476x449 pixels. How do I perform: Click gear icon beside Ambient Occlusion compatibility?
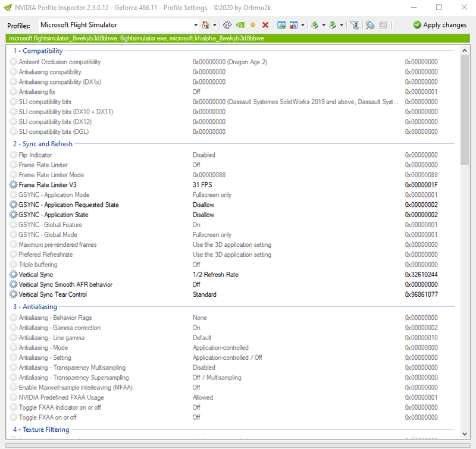click(x=13, y=62)
